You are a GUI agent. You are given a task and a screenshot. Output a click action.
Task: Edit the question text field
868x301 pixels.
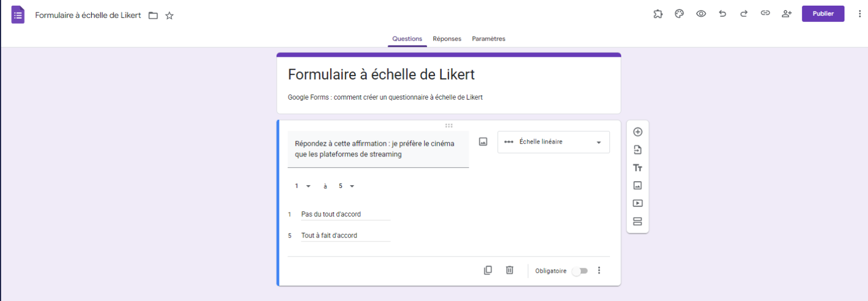(x=378, y=149)
